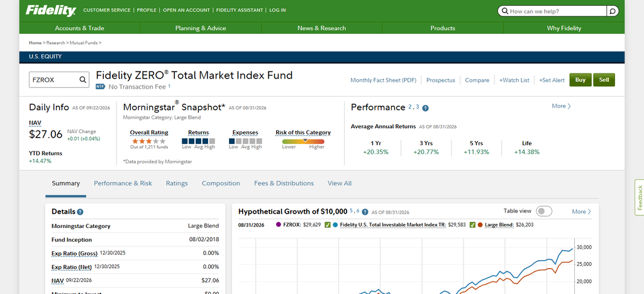Screen dimensions: 644x294
Task: Click the Expenses rating bar boxes
Action: pyautogui.click(x=245, y=141)
